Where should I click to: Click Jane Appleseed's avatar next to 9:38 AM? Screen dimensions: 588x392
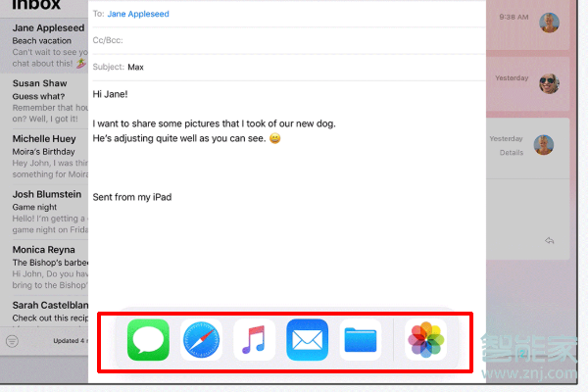tap(549, 23)
